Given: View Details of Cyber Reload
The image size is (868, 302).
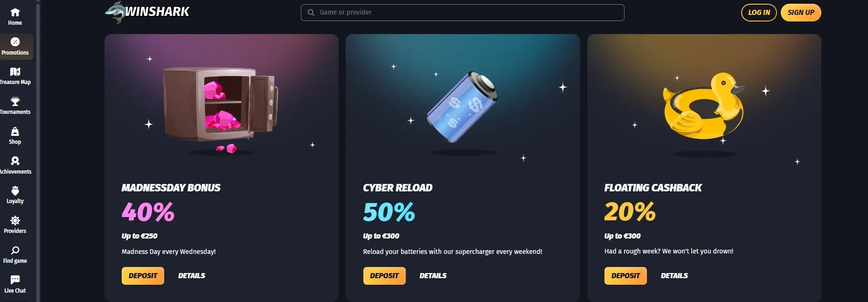Looking at the screenshot, I should [x=433, y=276].
